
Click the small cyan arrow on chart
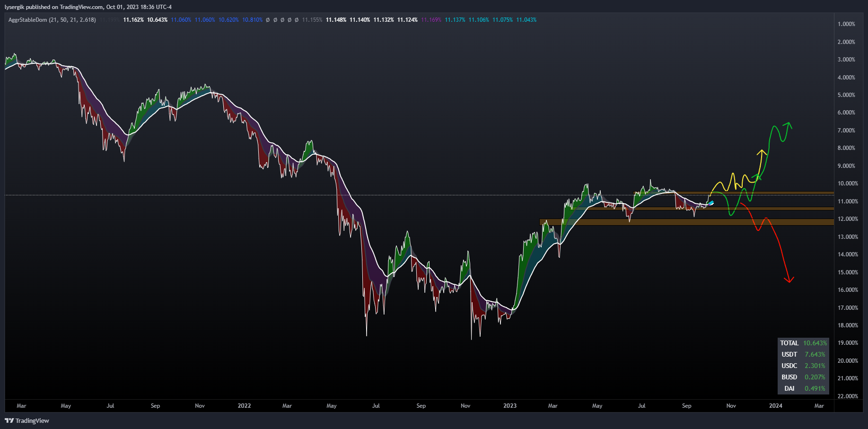pyautogui.click(x=711, y=203)
